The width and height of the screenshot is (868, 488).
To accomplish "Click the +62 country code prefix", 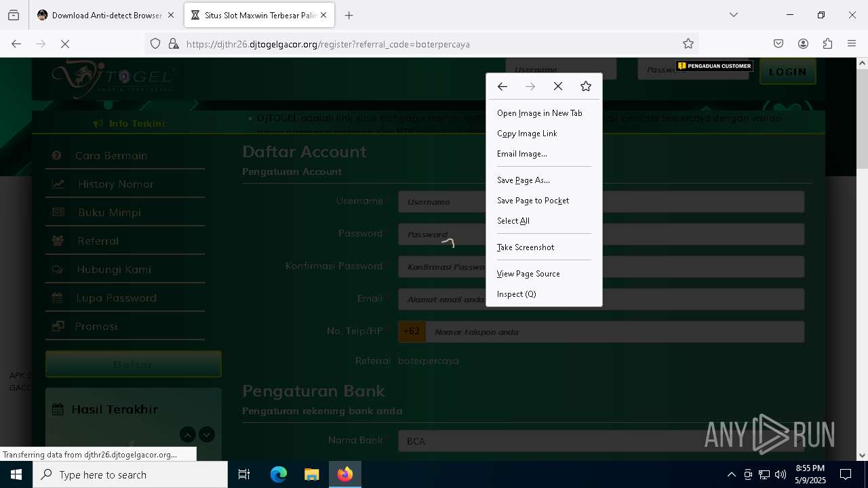I will click(412, 331).
